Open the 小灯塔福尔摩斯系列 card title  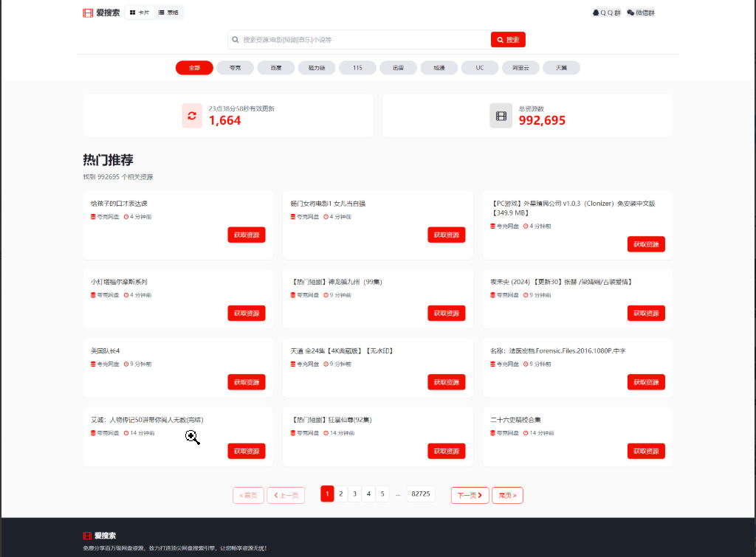click(119, 282)
